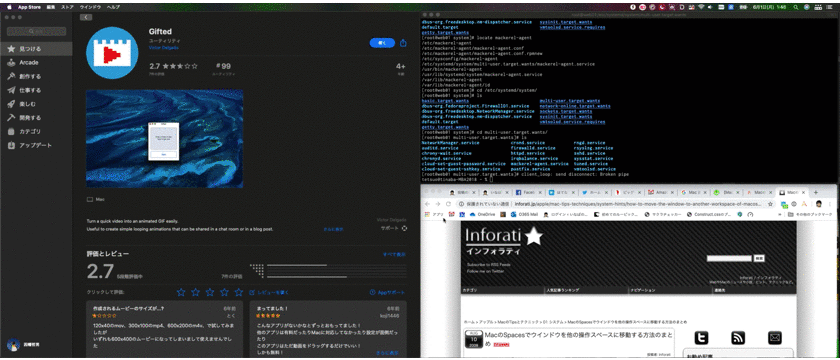
Task: Click the blue open button for Gifted
Action: click(x=382, y=43)
